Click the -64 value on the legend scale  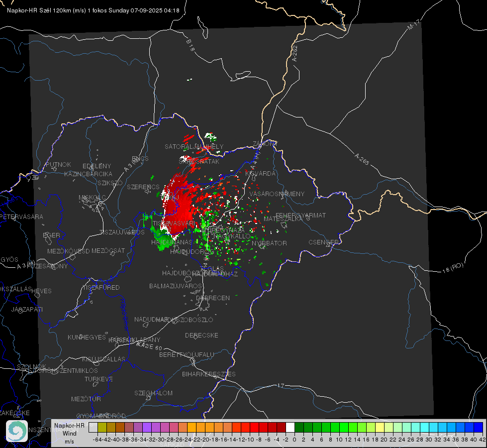[97, 440]
